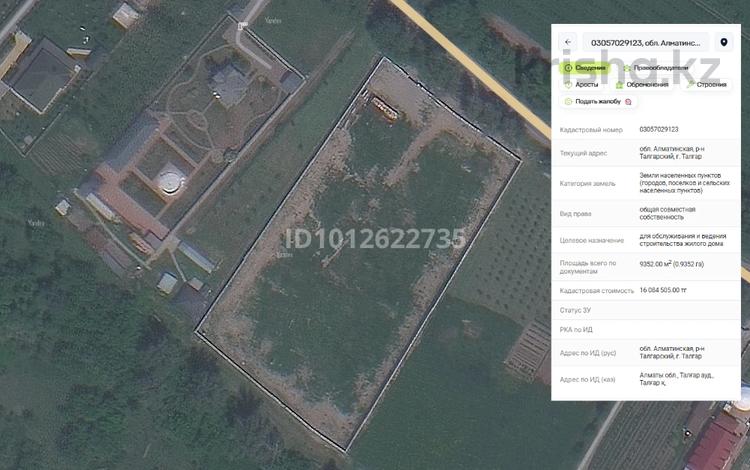This screenshot has height=470, width=750.
Task: Click the Площадь всего по документам label
Action: tap(588, 267)
